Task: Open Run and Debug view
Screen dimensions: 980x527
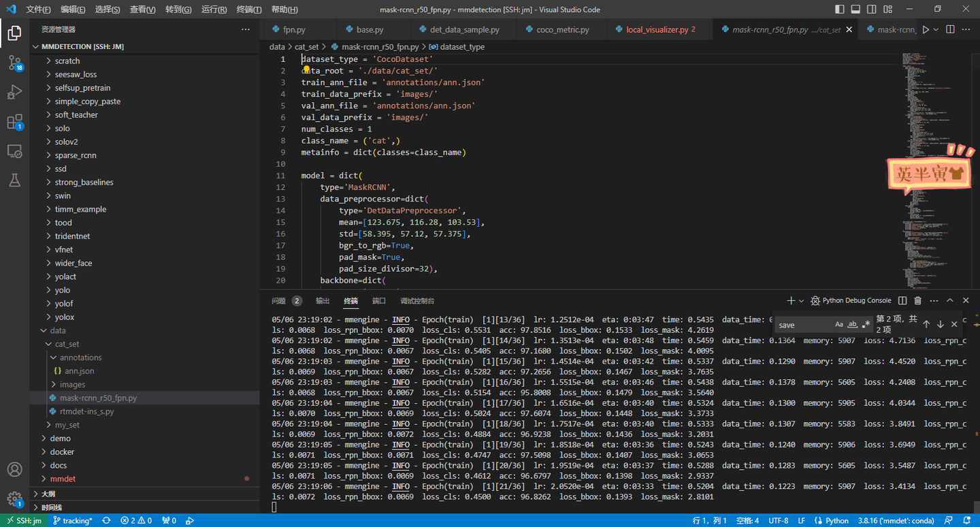Action: 14,93
